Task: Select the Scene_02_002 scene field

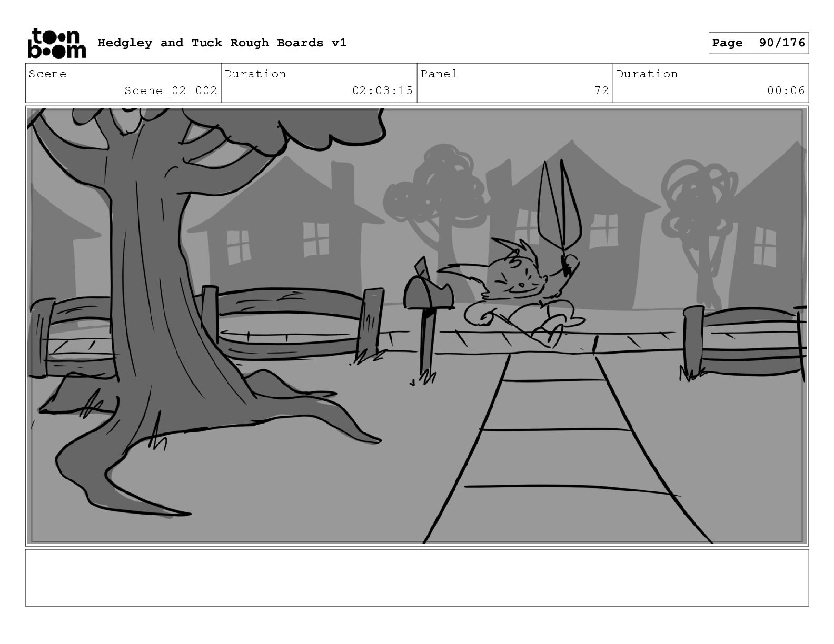Action: [123, 83]
